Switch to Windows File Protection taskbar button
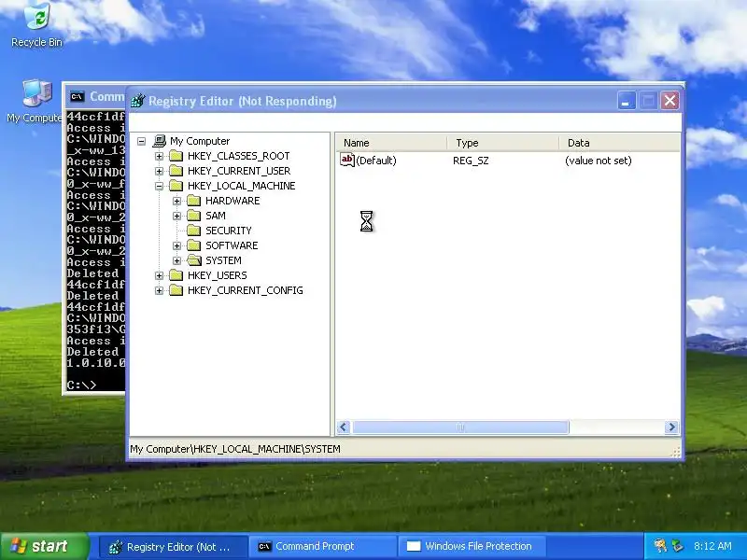 click(x=472, y=547)
